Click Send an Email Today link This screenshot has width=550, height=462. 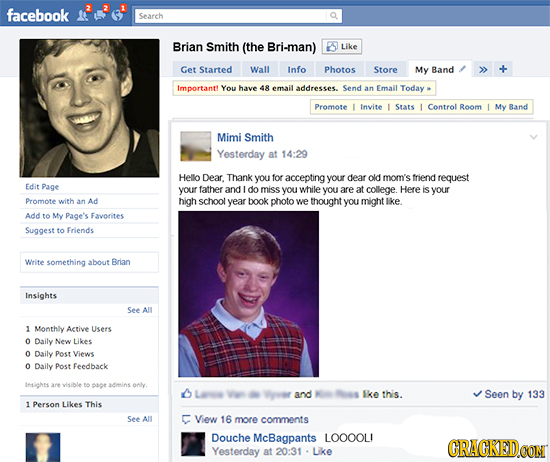coord(387,88)
